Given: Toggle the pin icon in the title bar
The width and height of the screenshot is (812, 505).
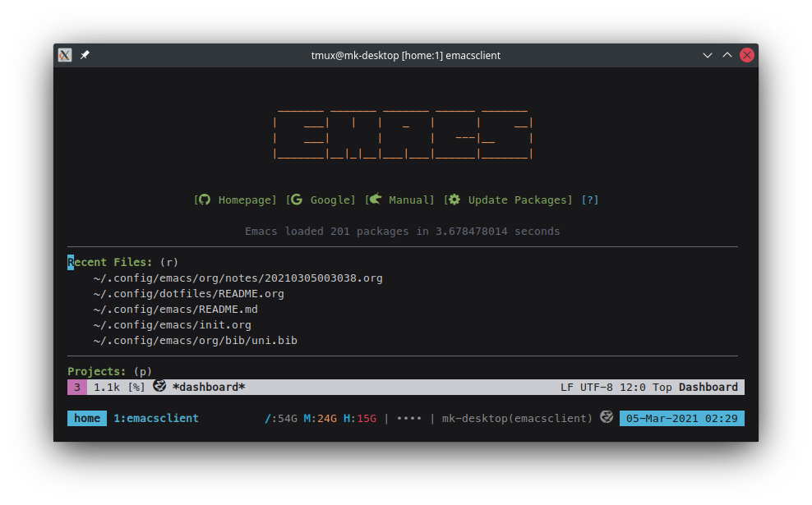Looking at the screenshot, I should [85, 55].
